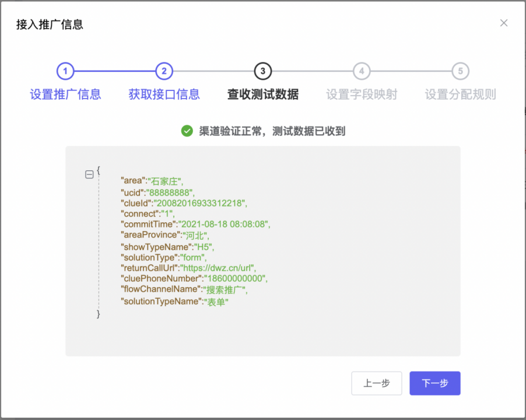
Task: Click step 3 circle icon
Action: 262,71
